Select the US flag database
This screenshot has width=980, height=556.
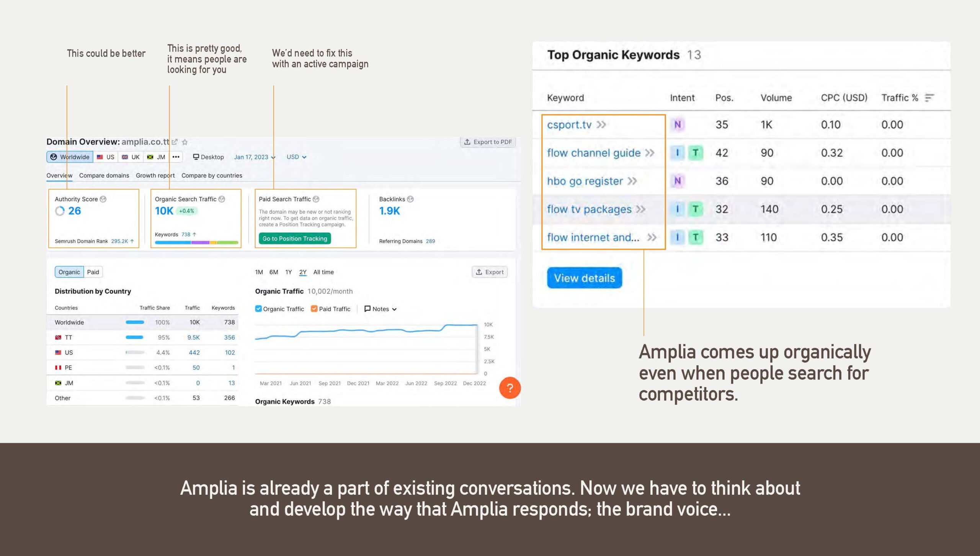(x=106, y=157)
